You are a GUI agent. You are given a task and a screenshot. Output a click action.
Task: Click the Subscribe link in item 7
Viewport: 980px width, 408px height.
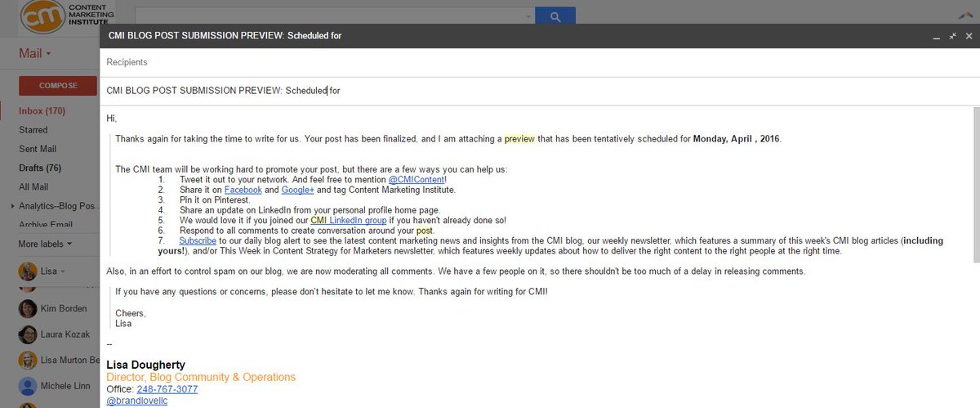click(198, 241)
